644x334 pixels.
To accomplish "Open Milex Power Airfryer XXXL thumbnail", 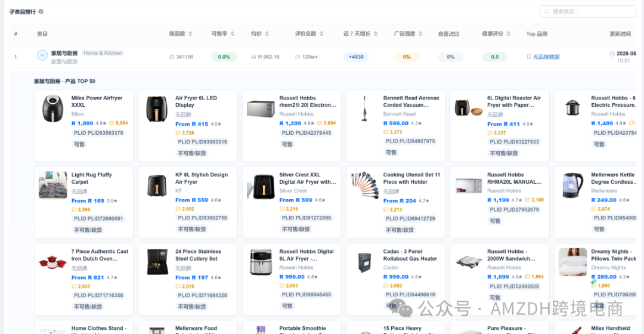I will 53,109.
